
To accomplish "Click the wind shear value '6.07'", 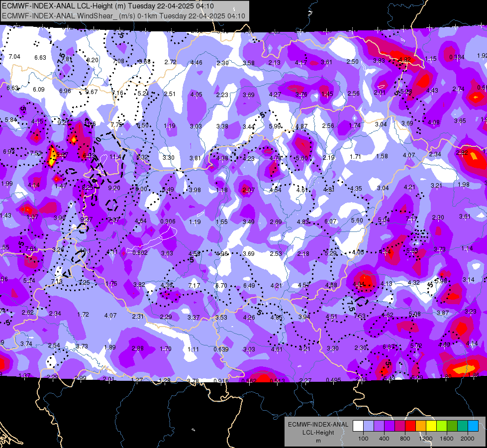I will tap(330, 221).
